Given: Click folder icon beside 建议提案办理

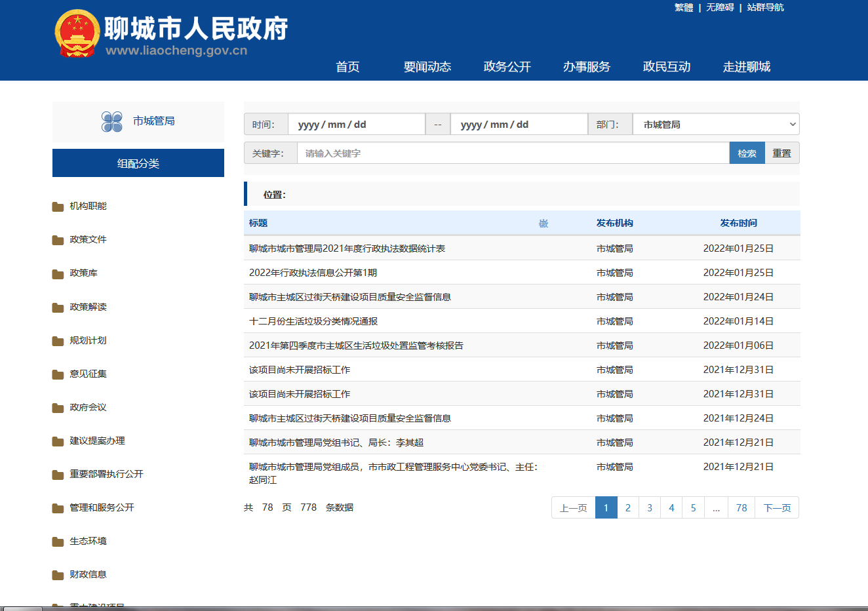Looking at the screenshot, I should tap(58, 441).
